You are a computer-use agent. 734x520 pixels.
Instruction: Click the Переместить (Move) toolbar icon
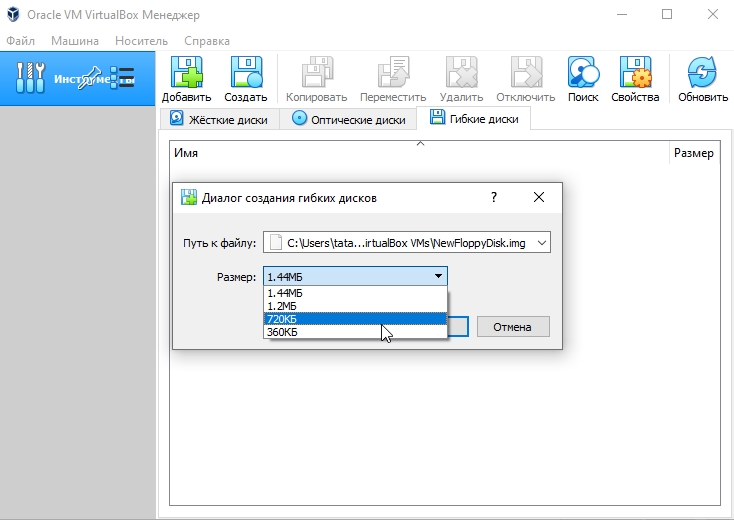(x=393, y=73)
